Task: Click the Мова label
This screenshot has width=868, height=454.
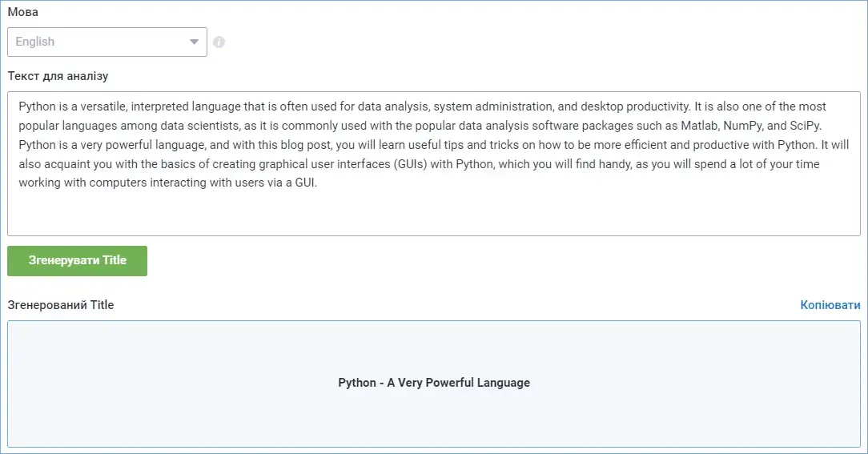Action: tap(22, 12)
